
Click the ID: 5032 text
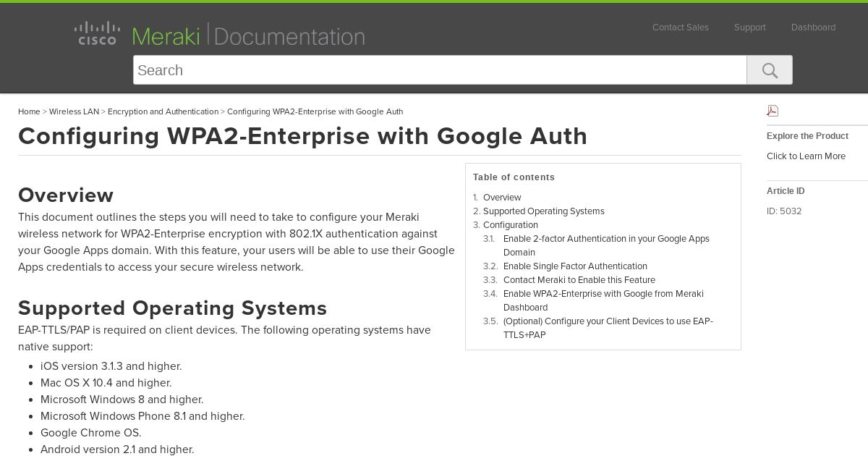tap(784, 211)
